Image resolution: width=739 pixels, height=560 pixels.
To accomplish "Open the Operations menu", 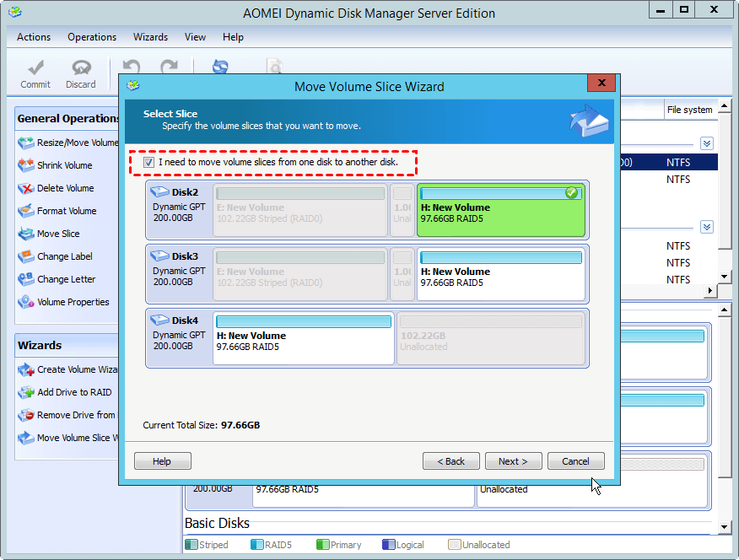I will coord(92,37).
